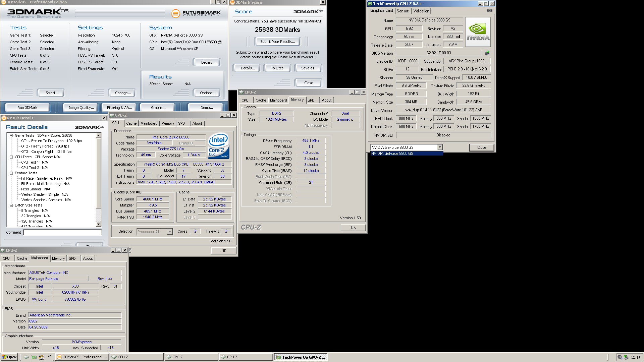Open the Processor #1 selection dropdown
The image size is (644, 362).
[170, 232]
